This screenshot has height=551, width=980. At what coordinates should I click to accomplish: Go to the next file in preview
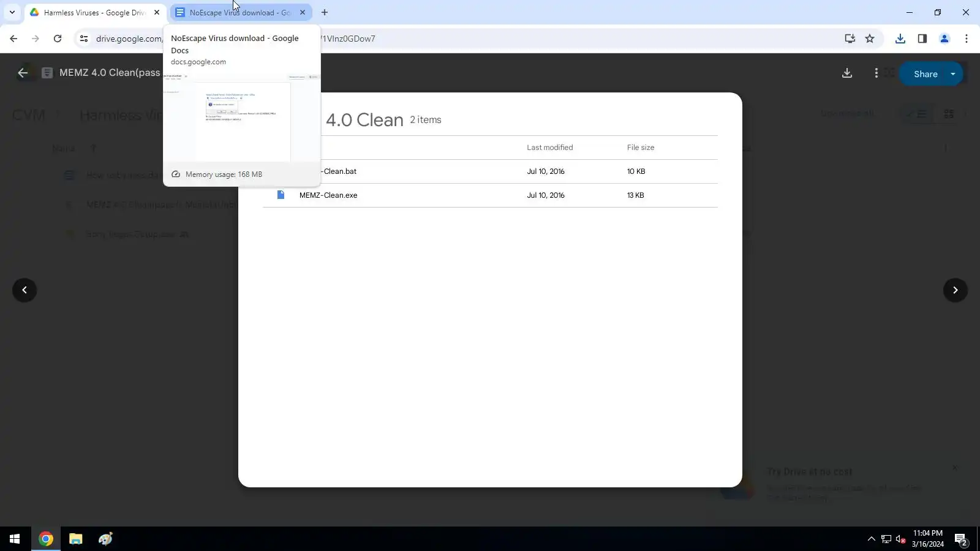click(x=956, y=290)
